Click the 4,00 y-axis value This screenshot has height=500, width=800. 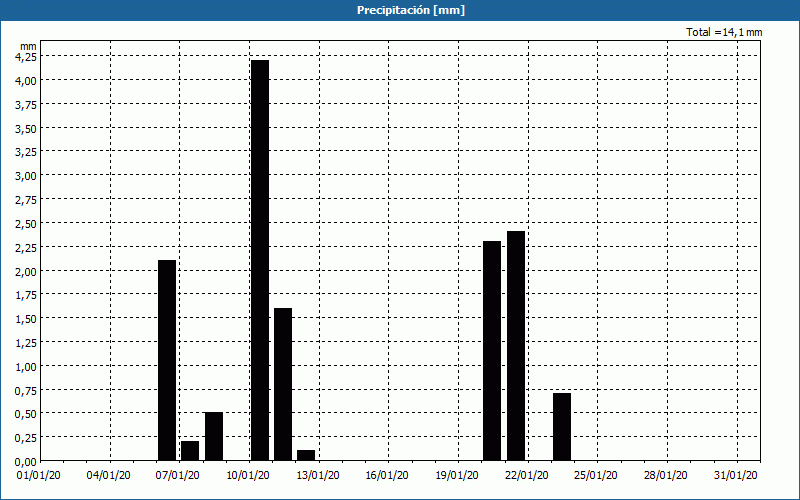click(x=26, y=81)
